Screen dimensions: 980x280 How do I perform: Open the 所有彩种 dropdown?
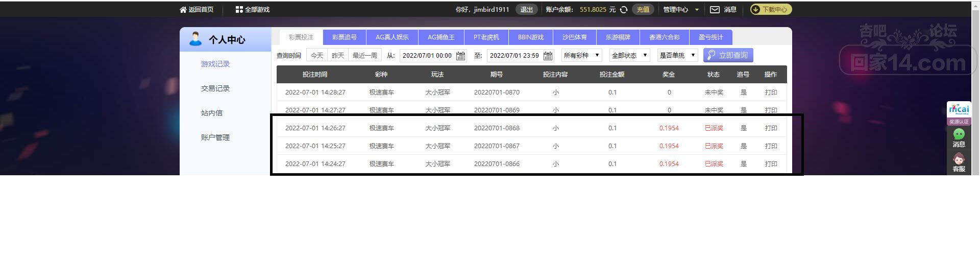[582, 55]
